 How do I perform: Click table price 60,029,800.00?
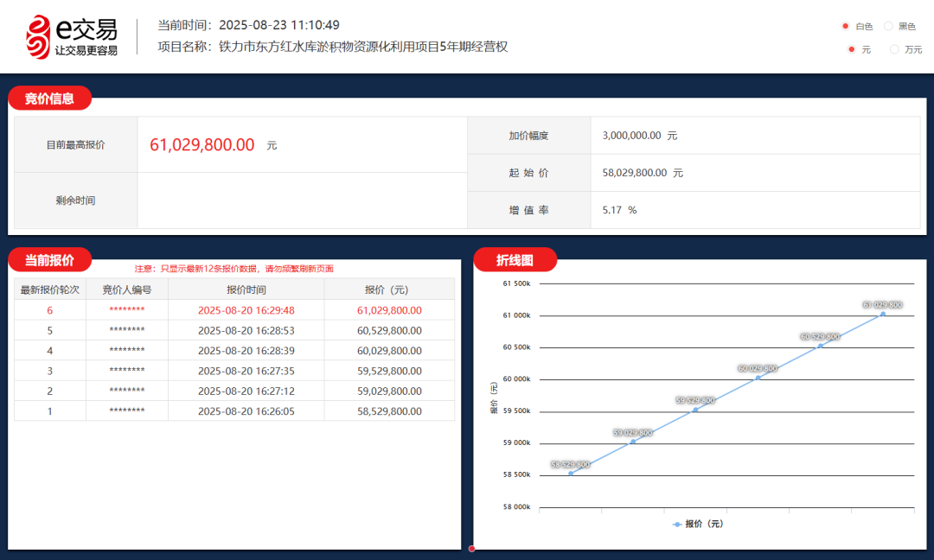coord(389,351)
